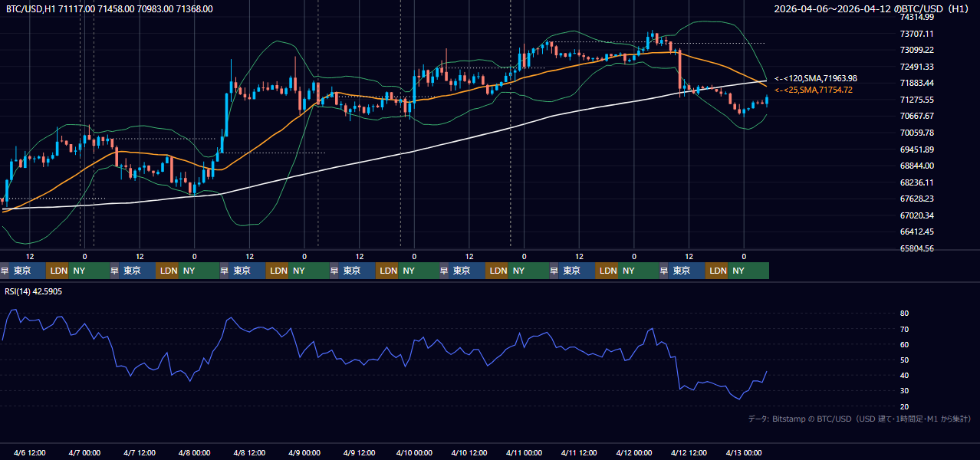980x460 pixels.
Task: Click the RSI scale value 60
Action: tap(905, 344)
